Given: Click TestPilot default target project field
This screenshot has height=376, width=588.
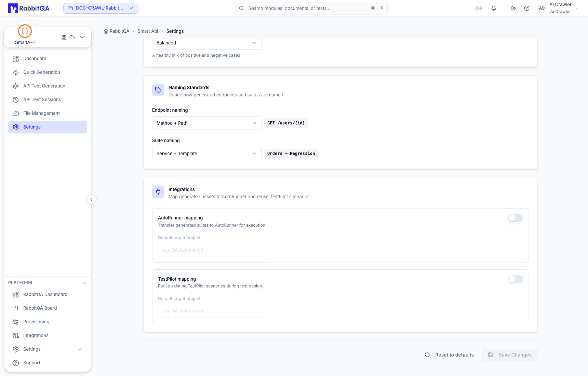Looking at the screenshot, I should 213,311.
